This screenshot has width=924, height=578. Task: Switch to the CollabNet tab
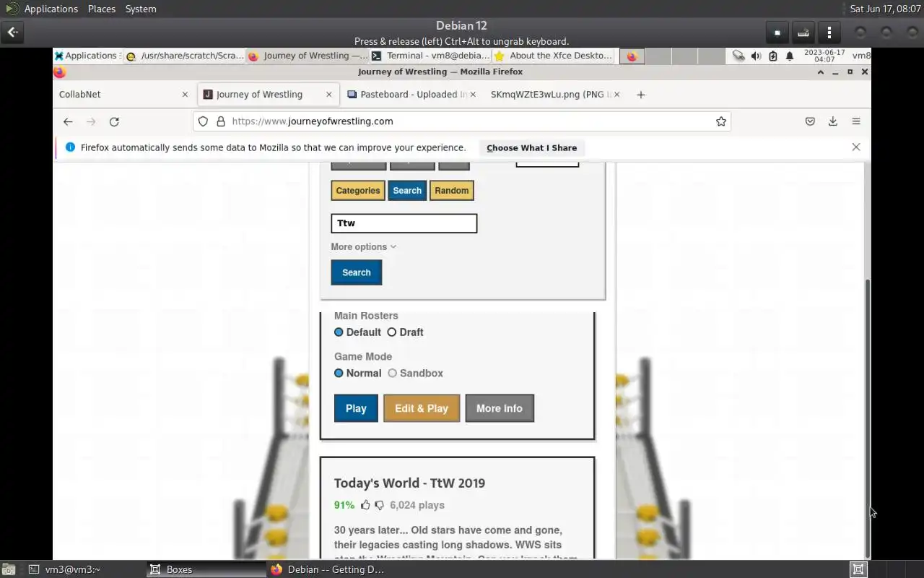(120, 95)
